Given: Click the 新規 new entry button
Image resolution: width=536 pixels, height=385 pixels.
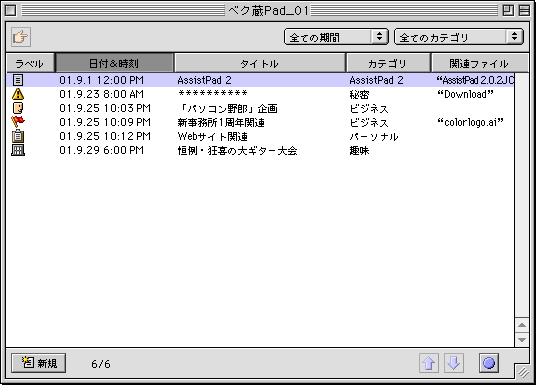Looking at the screenshot, I should coord(39,363).
